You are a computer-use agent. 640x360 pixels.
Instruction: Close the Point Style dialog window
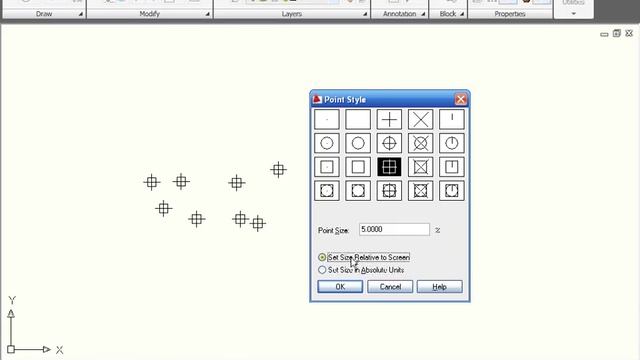[x=461, y=99]
